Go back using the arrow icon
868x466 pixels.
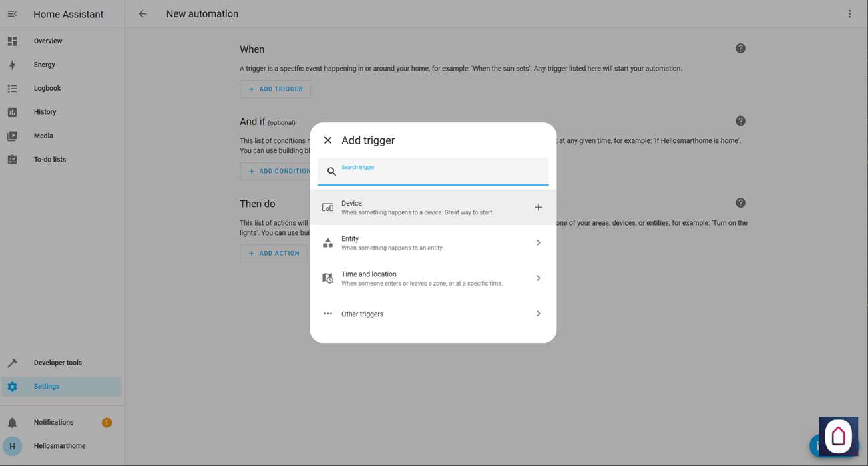coord(142,14)
